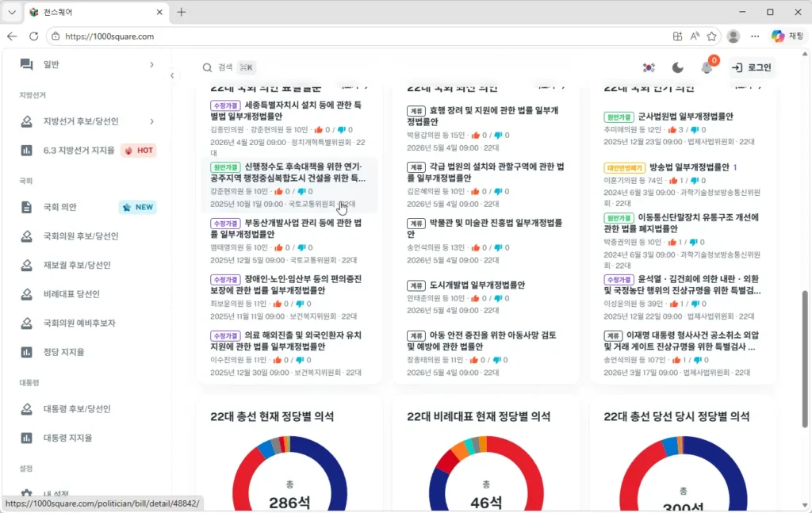This screenshot has height=513, width=812.
Task: Click thumbs-down icon on 효행 장려 bill
Action: point(498,135)
